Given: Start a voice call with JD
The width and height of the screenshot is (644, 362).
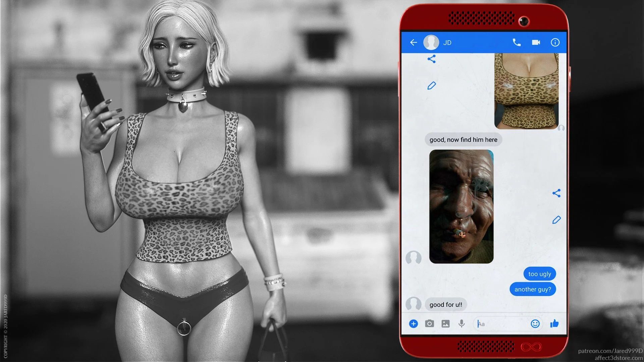Looking at the screenshot, I should 517,43.
